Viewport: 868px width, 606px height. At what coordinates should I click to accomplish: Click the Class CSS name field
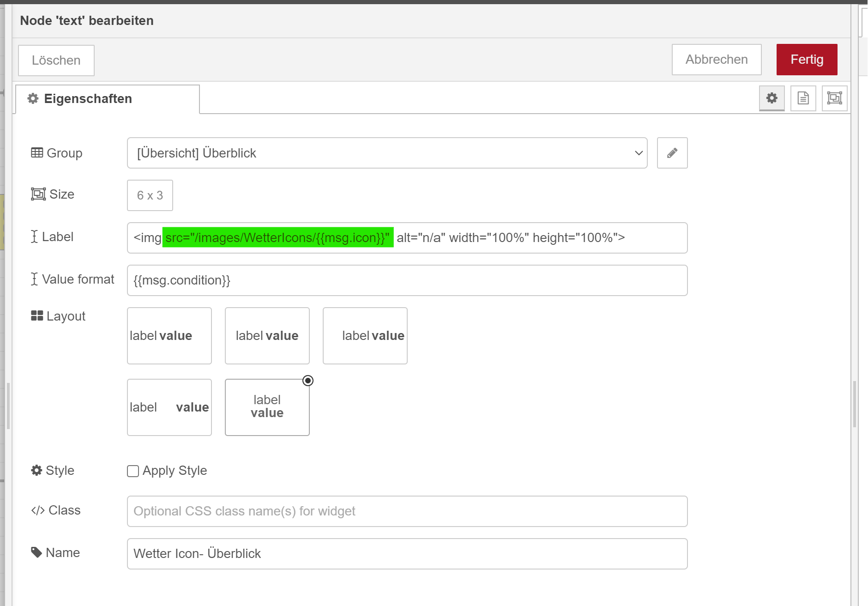point(407,511)
